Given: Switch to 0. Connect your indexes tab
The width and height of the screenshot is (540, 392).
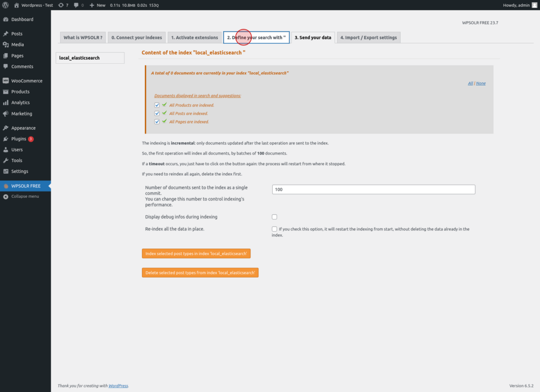Looking at the screenshot, I should point(137,37).
